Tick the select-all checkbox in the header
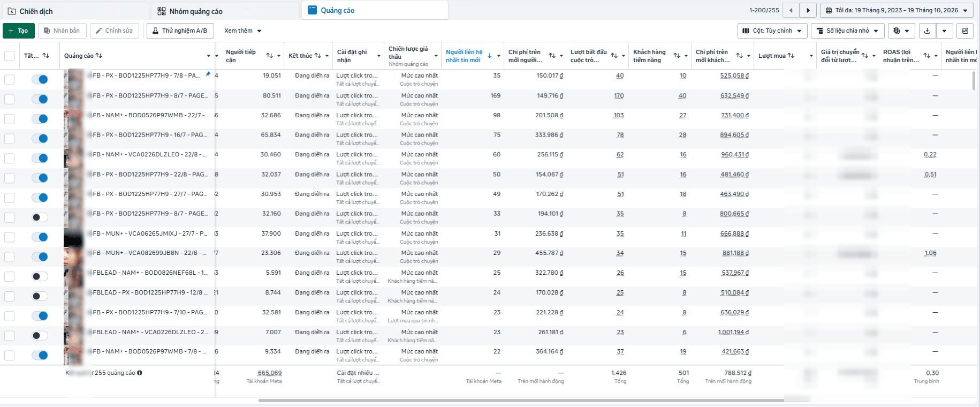980x407 pixels. [10, 56]
